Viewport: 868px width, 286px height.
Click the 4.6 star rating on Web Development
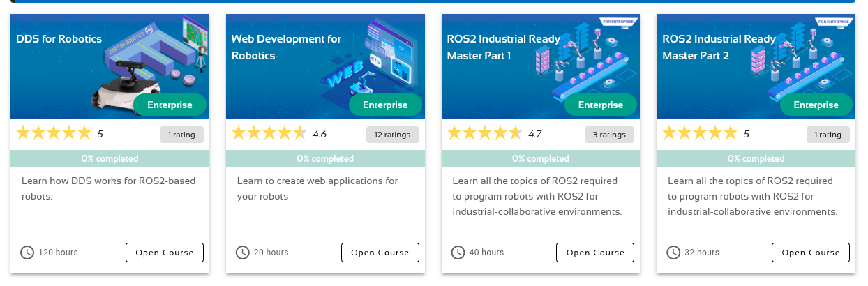coord(269,133)
